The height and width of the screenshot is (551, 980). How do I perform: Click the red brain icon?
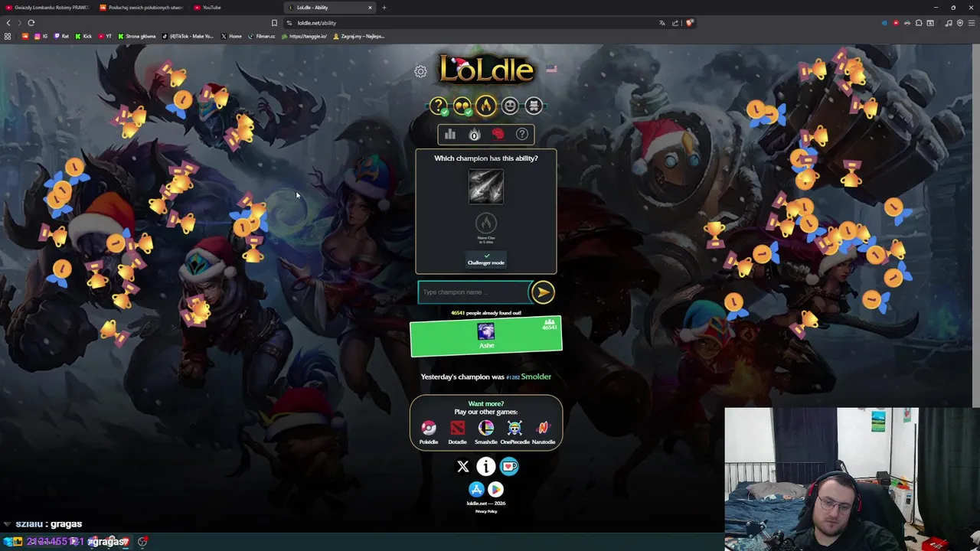pos(498,135)
